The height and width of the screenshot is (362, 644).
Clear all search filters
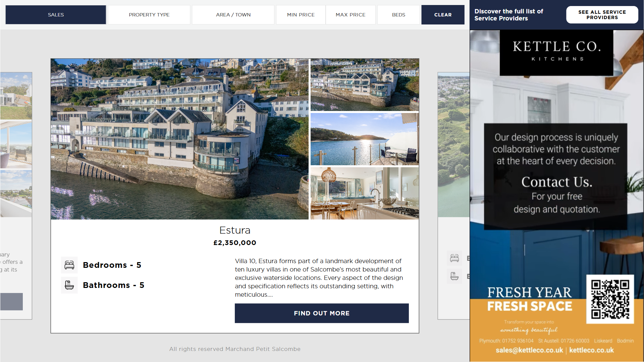(x=443, y=15)
